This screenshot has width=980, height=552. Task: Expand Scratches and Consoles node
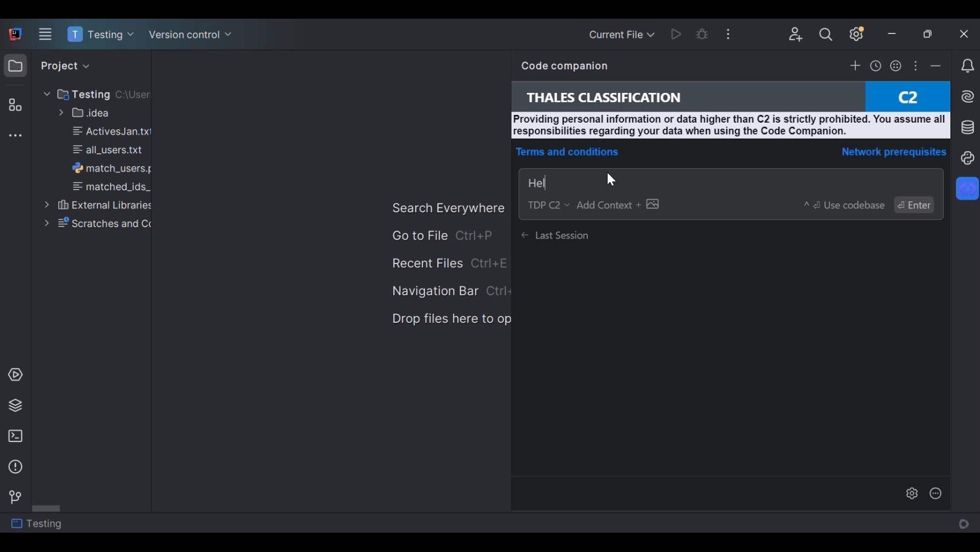(47, 224)
